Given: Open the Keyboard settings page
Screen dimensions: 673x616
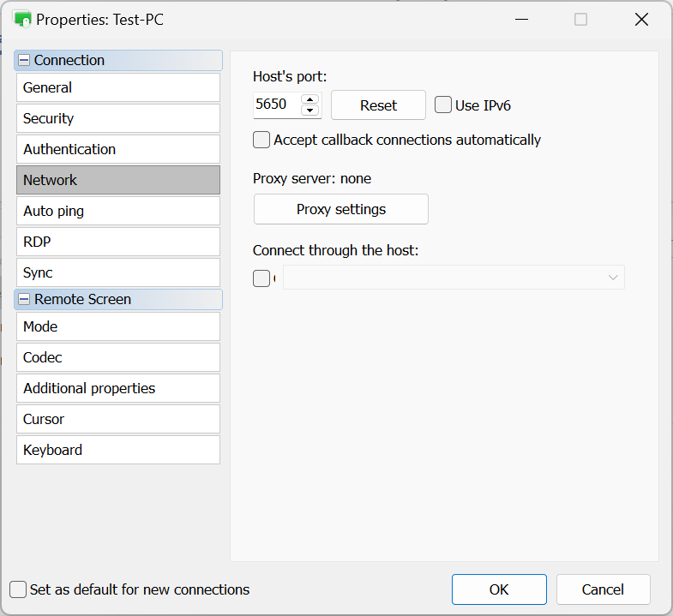Looking at the screenshot, I should point(118,450).
